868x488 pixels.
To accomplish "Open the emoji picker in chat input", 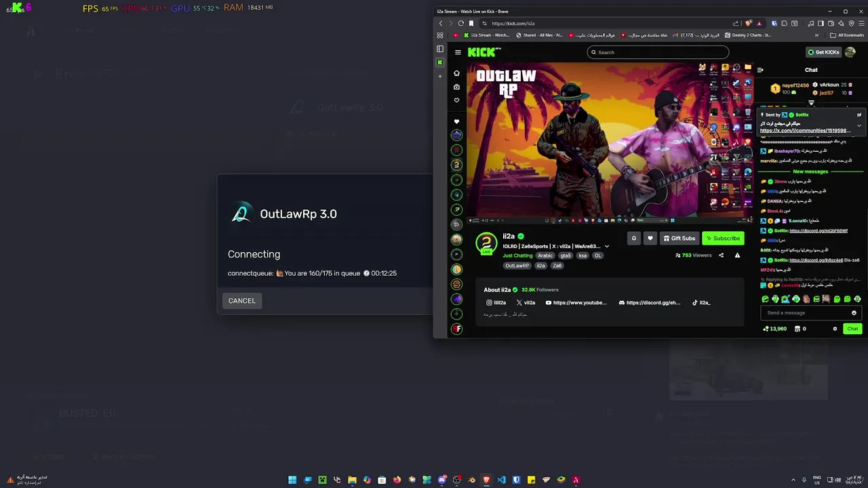I will (x=854, y=312).
